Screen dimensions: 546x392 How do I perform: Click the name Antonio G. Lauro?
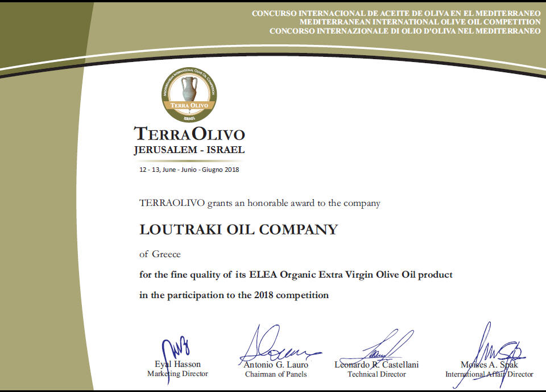[276, 365]
